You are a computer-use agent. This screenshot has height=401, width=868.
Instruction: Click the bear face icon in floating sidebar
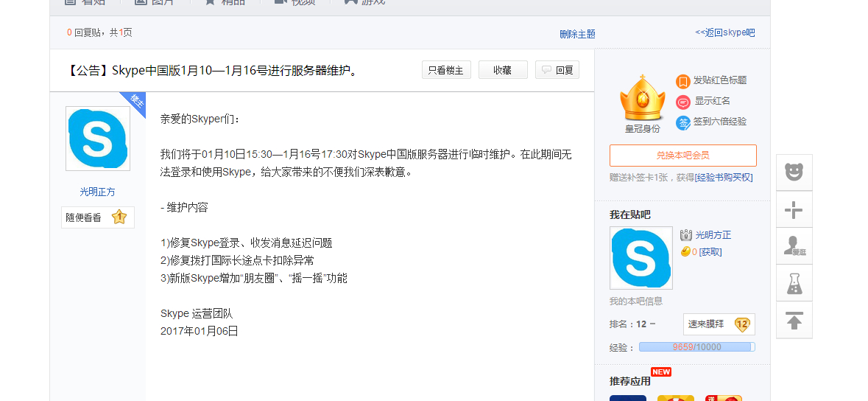click(x=794, y=172)
